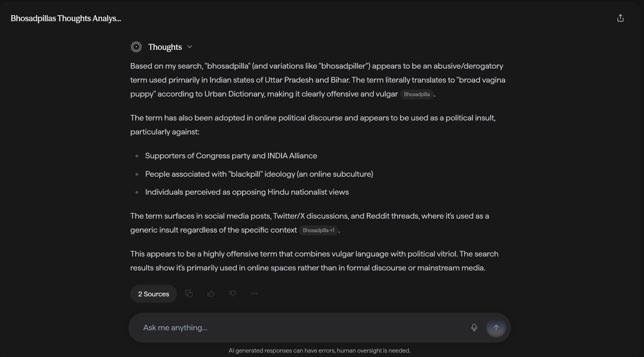The image size is (644, 357).
Task: Copy the response with the copy icon
Action: pos(189,294)
